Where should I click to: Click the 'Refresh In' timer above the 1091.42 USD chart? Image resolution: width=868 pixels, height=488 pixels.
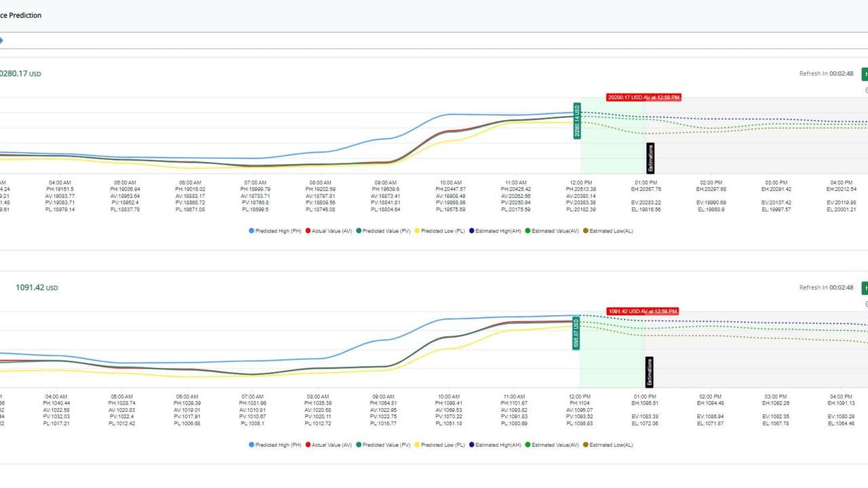(x=826, y=287)
